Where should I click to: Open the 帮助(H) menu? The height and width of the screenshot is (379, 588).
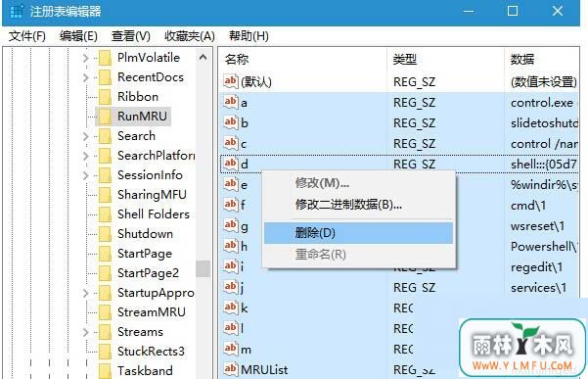[249, 36]
